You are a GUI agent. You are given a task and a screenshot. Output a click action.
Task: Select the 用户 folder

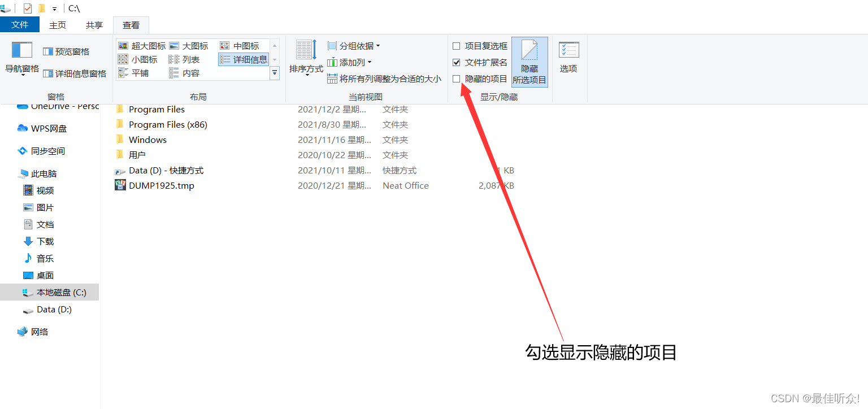coord(137,155)
